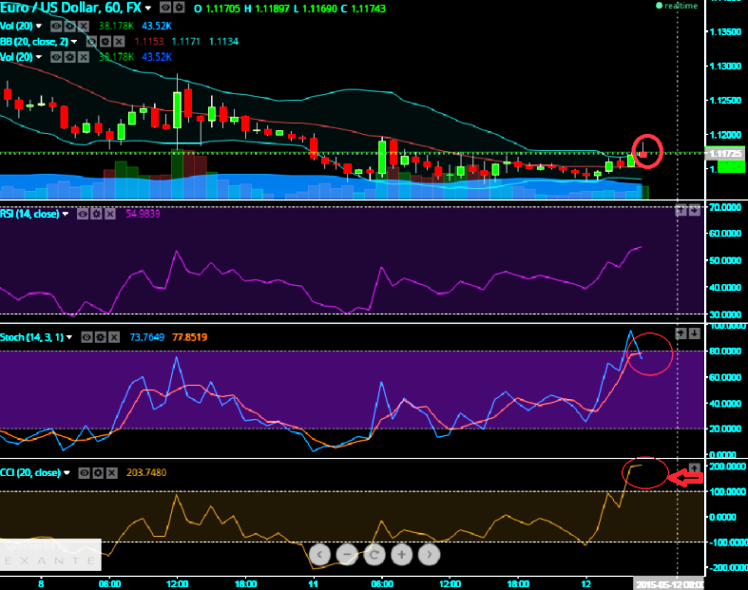Expand the RSI (14, close) dropdown arrow

click(65, 214)
